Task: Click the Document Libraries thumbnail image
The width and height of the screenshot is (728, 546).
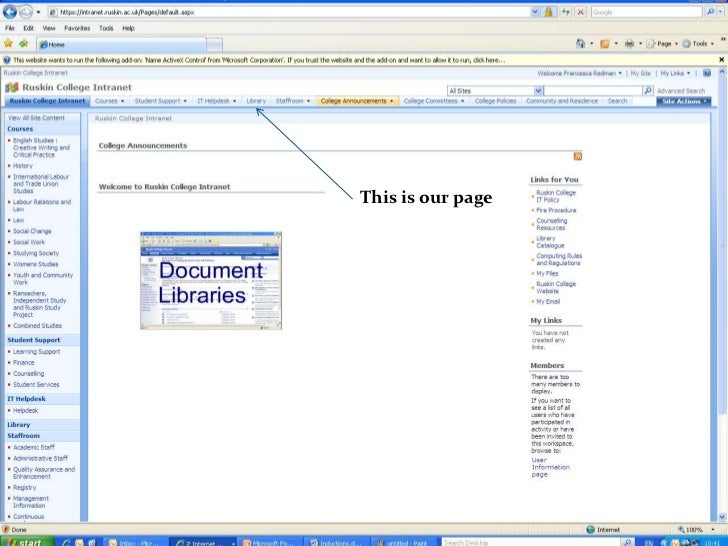Action: pos(211,280)
